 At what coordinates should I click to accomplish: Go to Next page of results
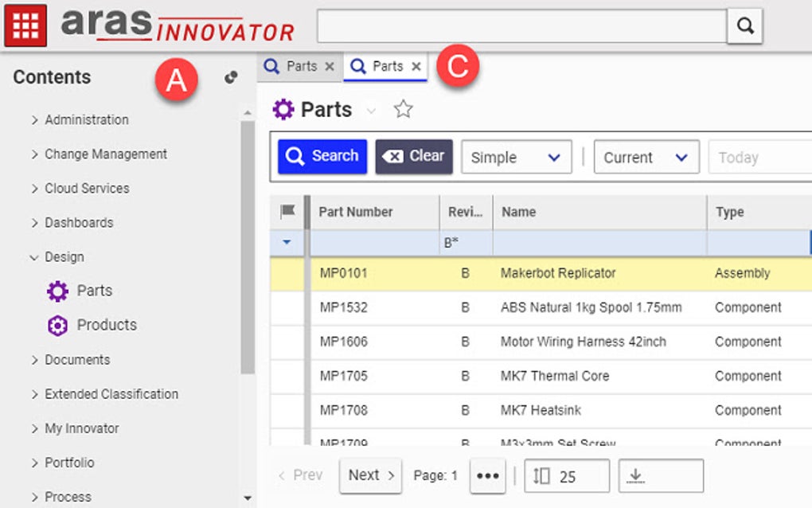(371, 475)
